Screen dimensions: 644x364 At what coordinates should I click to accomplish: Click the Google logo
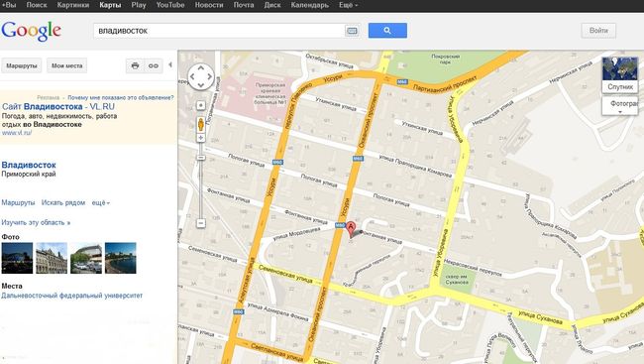click(32, 31)
